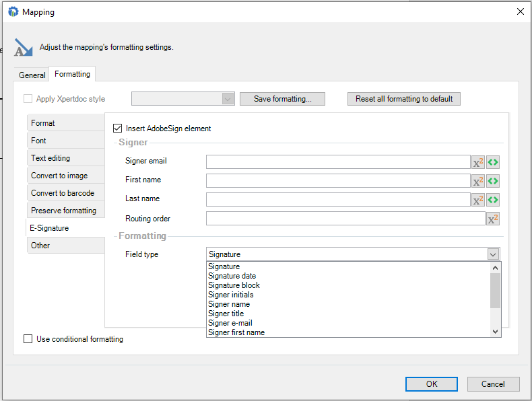Insert data field for Last name
This screenshot has width=532, height=401.
point(493,200)
